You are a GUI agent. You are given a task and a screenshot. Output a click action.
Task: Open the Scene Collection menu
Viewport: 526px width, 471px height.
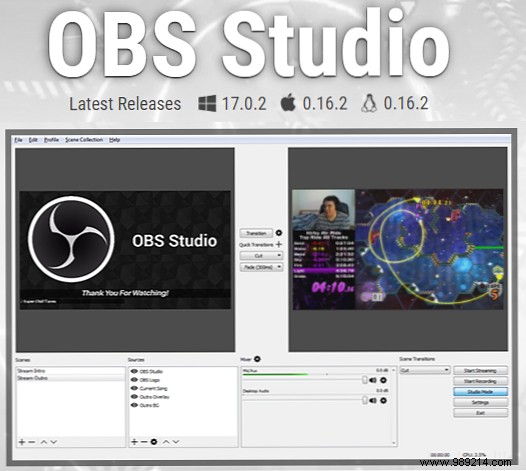coord(84,140)
